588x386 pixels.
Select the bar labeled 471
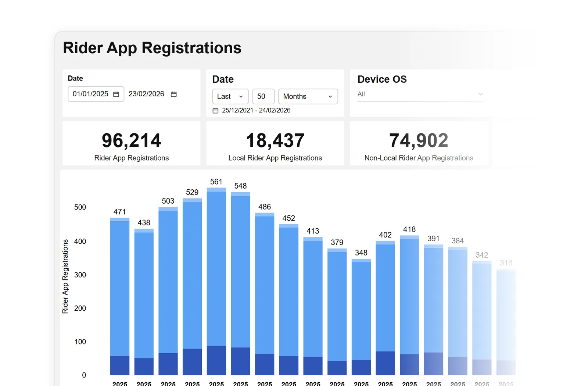(120, 296)
